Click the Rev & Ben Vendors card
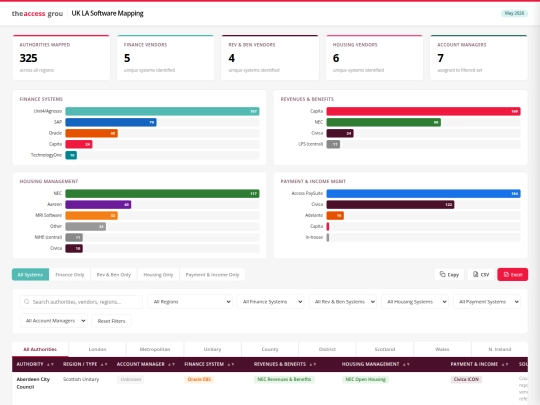This screenshot has width=540, height=405. 270,58
